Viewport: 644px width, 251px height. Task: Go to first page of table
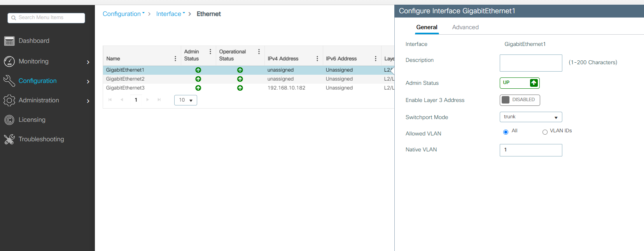pyautogui.click(x=110, y=100)
